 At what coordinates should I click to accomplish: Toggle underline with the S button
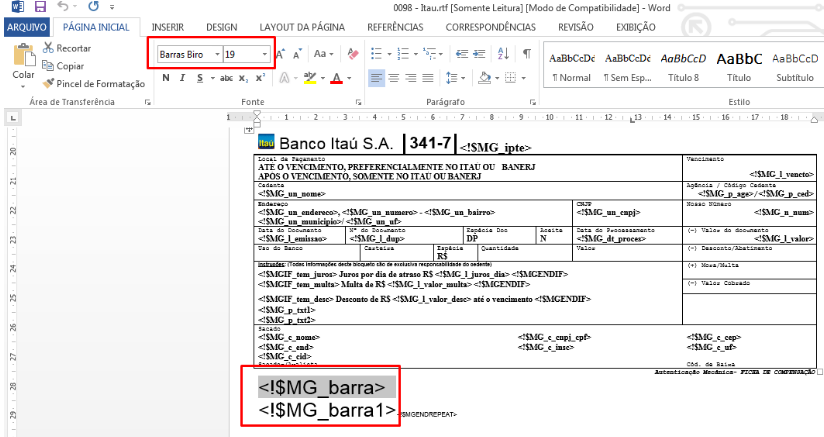pyautogui.click(x=200, y=78)
